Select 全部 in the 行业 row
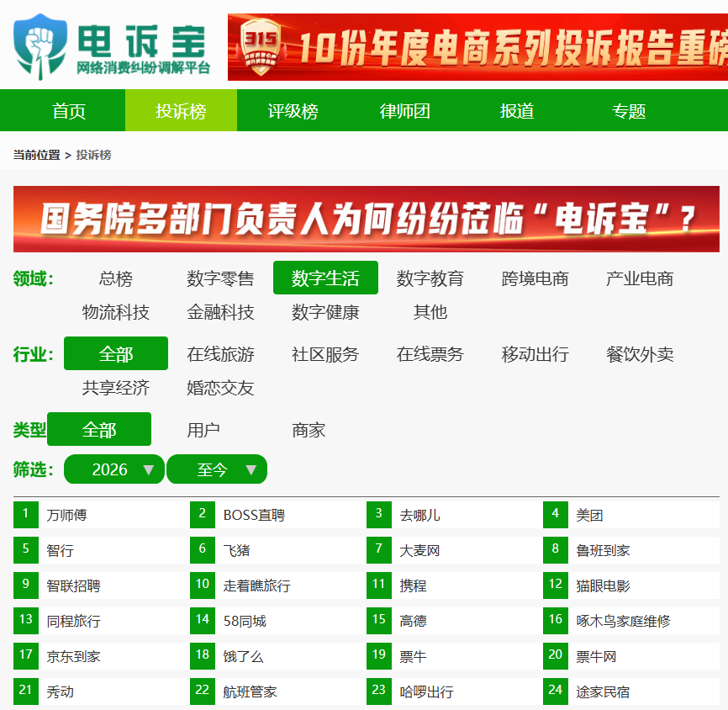728x710 pixels. click(x=116, y=353)
